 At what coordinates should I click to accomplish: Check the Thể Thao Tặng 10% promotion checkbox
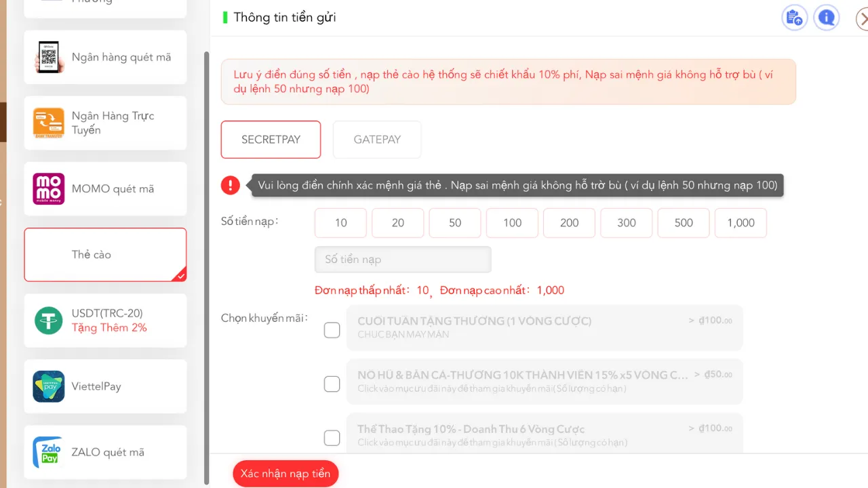click(332, 438)
